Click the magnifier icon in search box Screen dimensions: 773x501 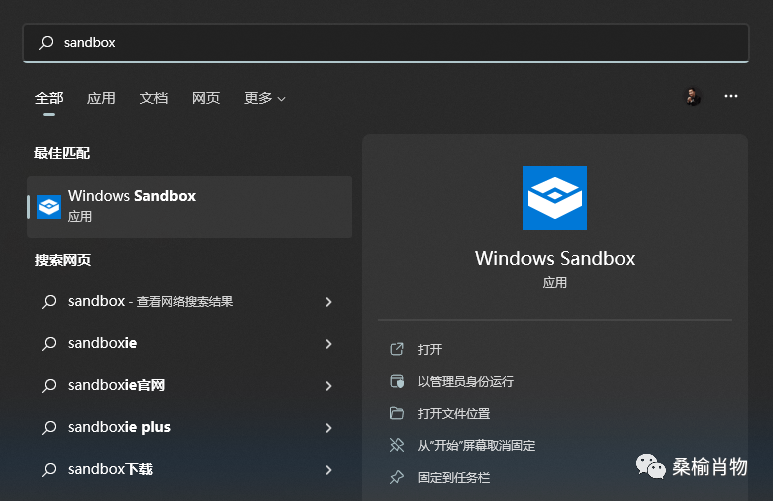pos(46,42)
